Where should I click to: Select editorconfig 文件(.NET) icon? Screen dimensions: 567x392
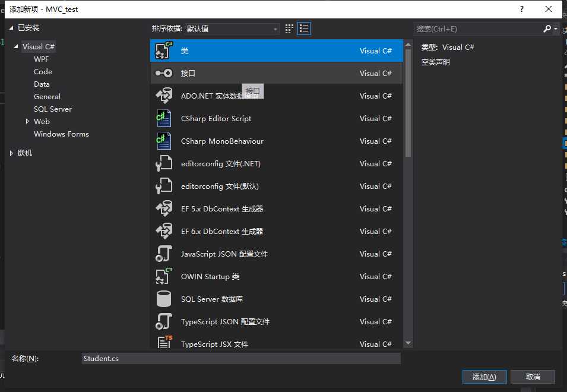tap(164, 163)
